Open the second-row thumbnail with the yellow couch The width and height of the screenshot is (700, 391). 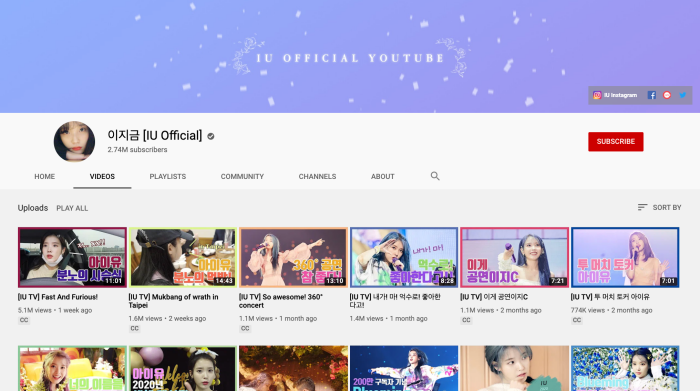[x=72, y=368]
